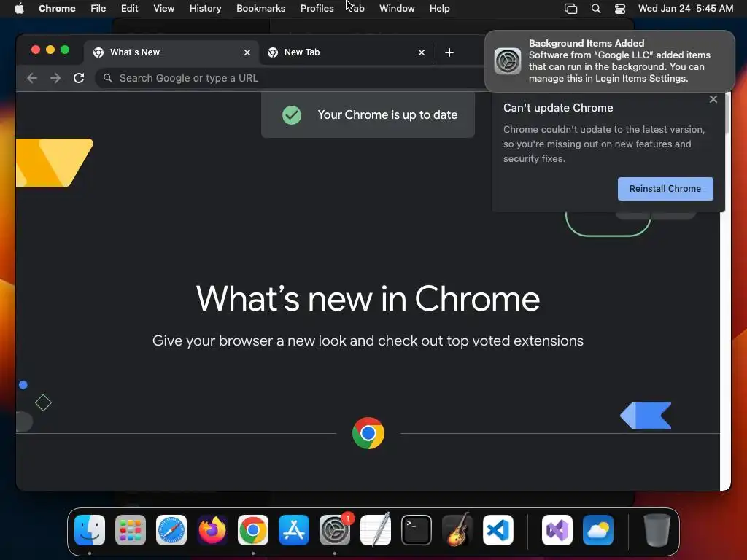Image resolution: width=747 pixels, height=560 pixels.
Task: Open Control Center in menu bar
Action: (620, 8)
